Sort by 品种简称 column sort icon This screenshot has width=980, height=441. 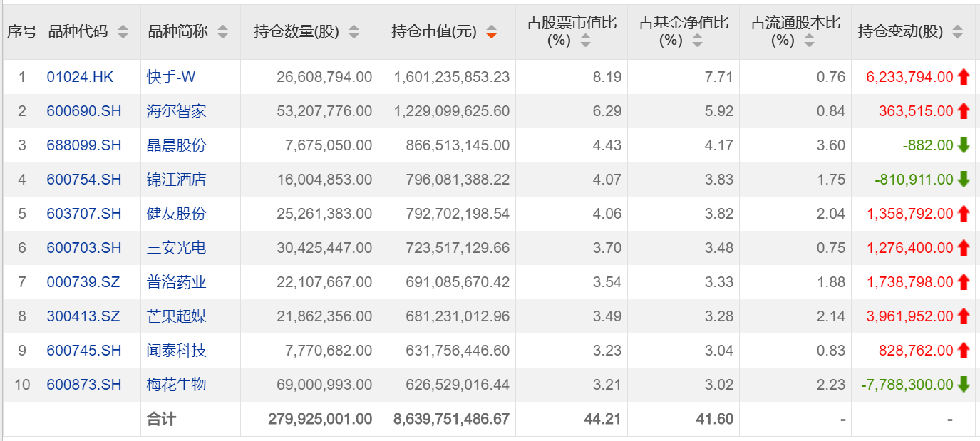(x=223, y=32)
